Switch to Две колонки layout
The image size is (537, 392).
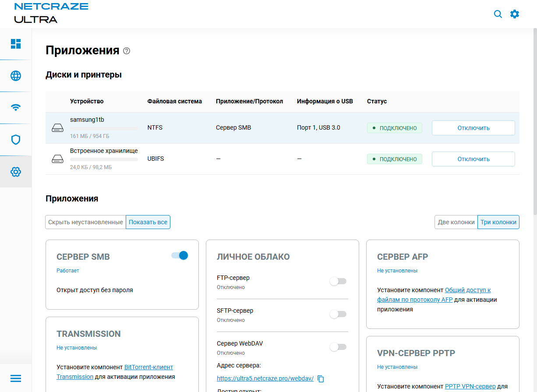456,222
